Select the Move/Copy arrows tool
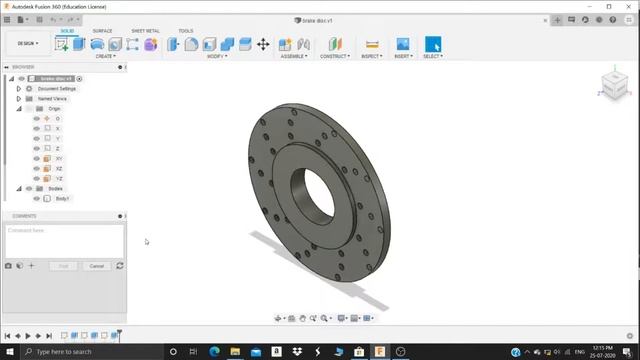This screenshot has width=640, height=360. (x=263, y=44)
